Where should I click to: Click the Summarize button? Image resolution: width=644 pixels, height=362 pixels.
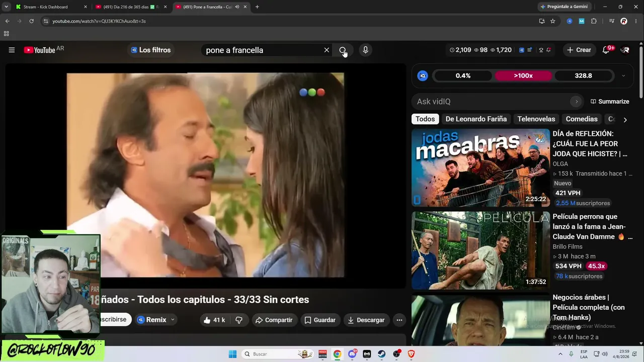pos(610,102)
